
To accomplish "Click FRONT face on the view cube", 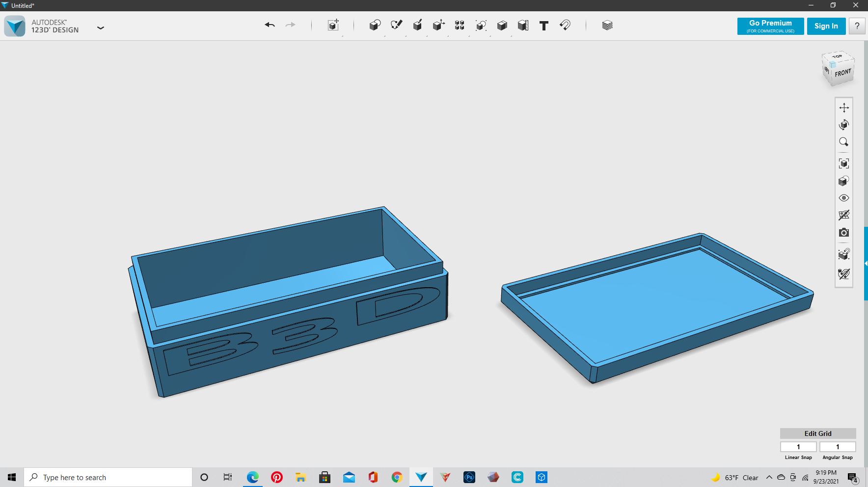I will click(x=842, y=73).
